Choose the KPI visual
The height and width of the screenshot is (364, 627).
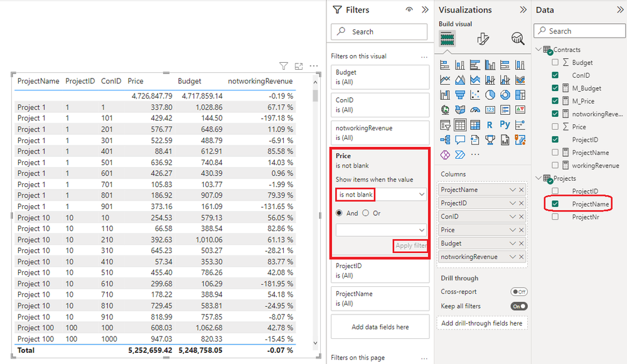[x=520, y=110]
